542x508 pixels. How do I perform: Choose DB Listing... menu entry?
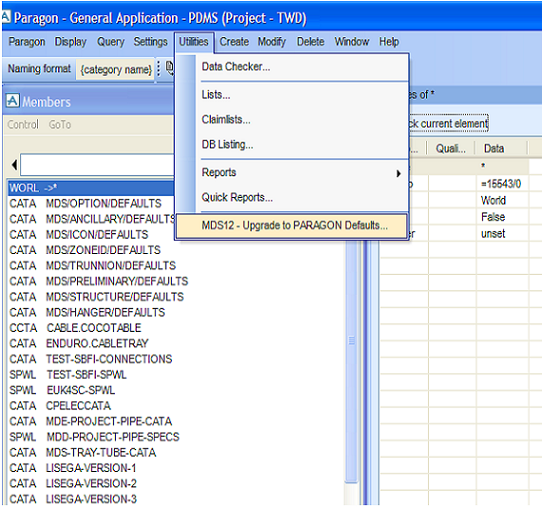coord(292,144)
